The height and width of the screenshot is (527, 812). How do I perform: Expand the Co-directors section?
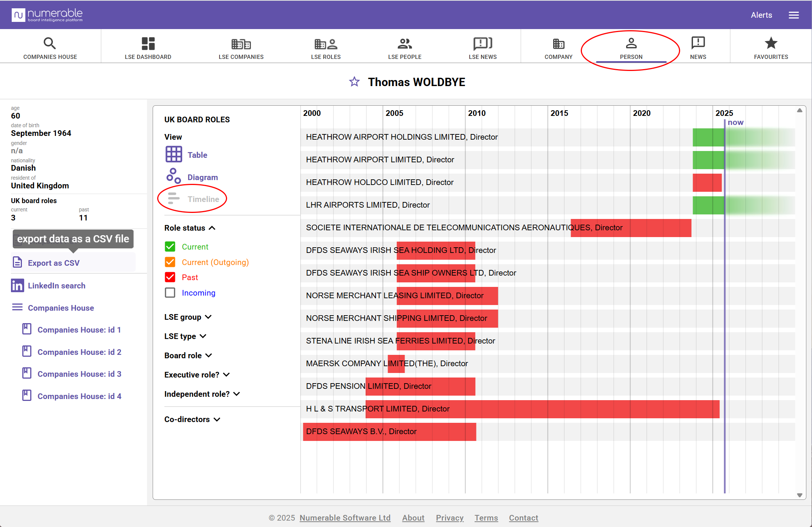pos(192,419)
